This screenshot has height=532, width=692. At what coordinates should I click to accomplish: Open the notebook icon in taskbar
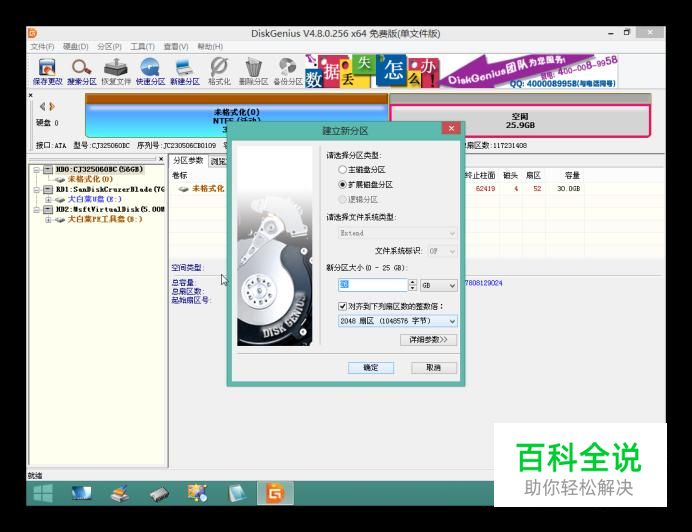(x=237, y=493)
